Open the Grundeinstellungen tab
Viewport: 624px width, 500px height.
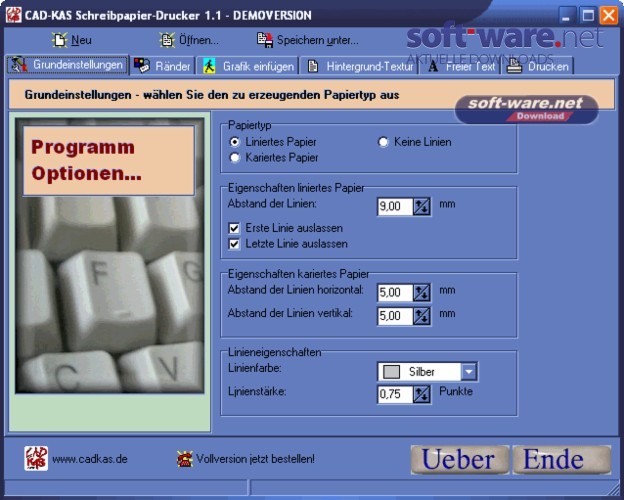pyautogui.click(x=68, y=65)
